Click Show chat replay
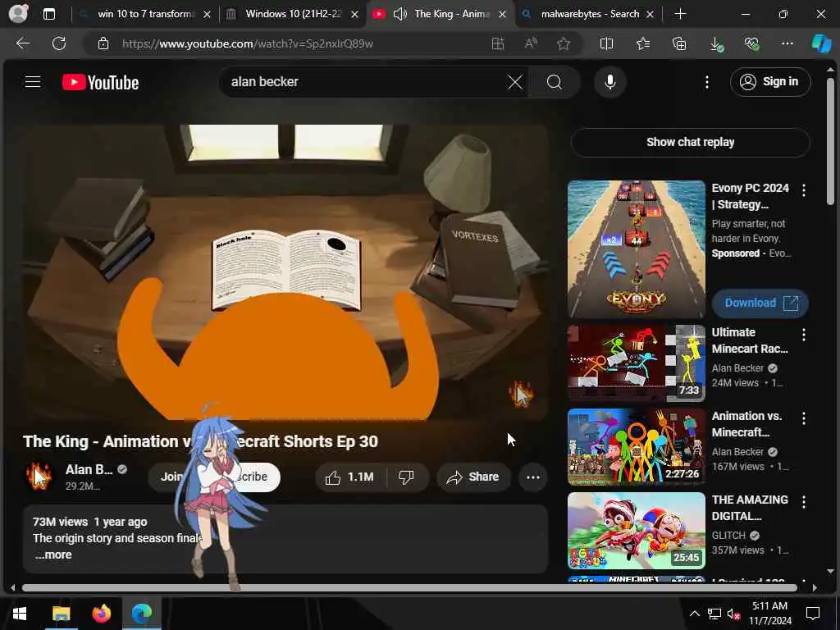840x630 pixels. point(690,142)
